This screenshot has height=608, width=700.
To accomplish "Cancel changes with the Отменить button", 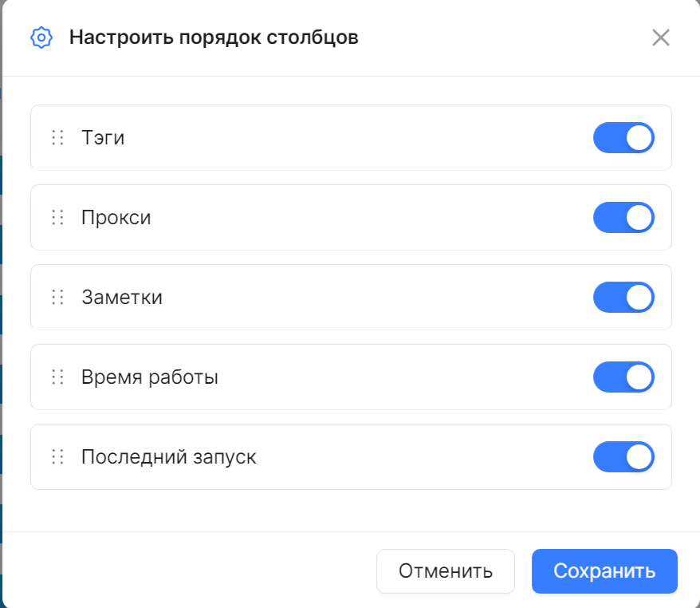I will point(446,571).
